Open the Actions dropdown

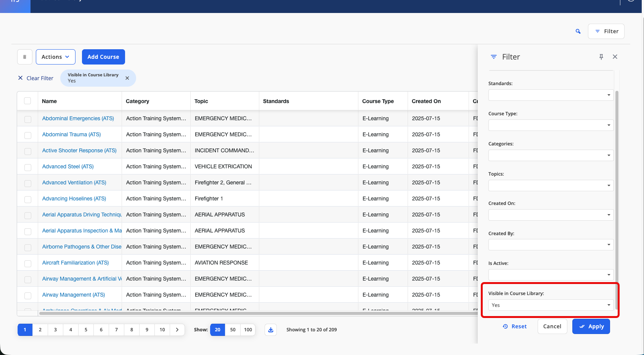click(x=56, y=57)
